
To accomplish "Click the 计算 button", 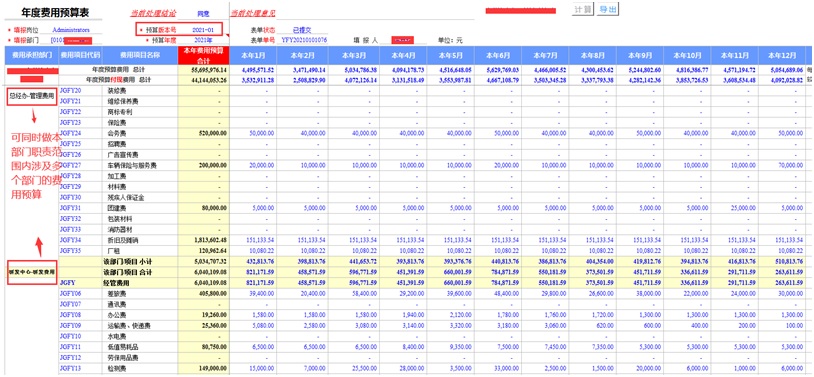I will tap(582, 9).
